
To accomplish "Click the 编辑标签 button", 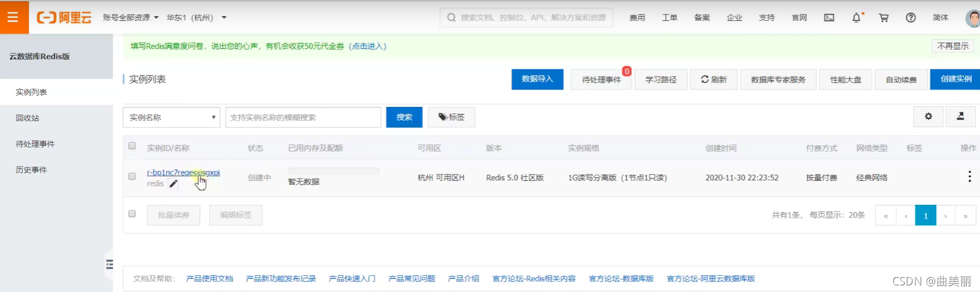I will 236,215.
